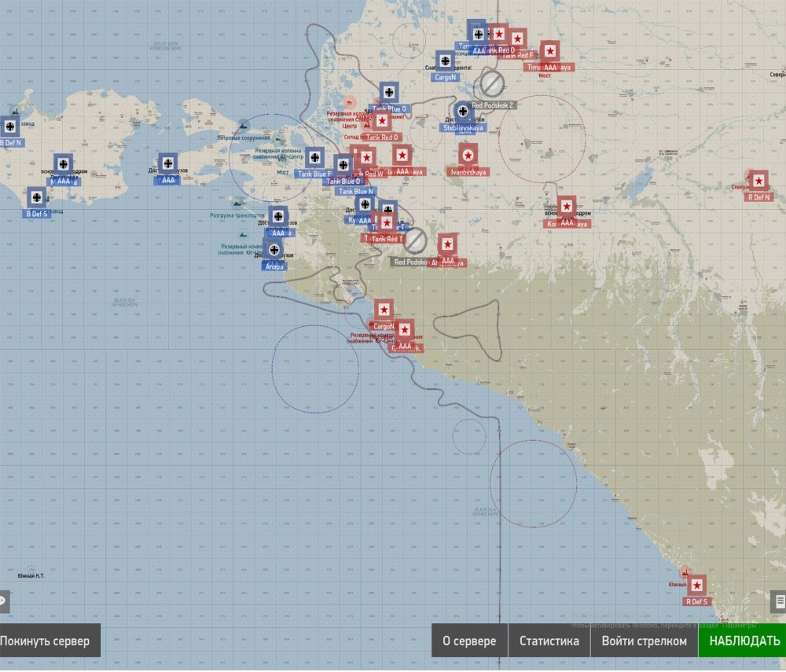Pick the blue airfield between B Def N and B Def S
The width and height of the screenshot is (786, 672).
(x=63, y=164)
